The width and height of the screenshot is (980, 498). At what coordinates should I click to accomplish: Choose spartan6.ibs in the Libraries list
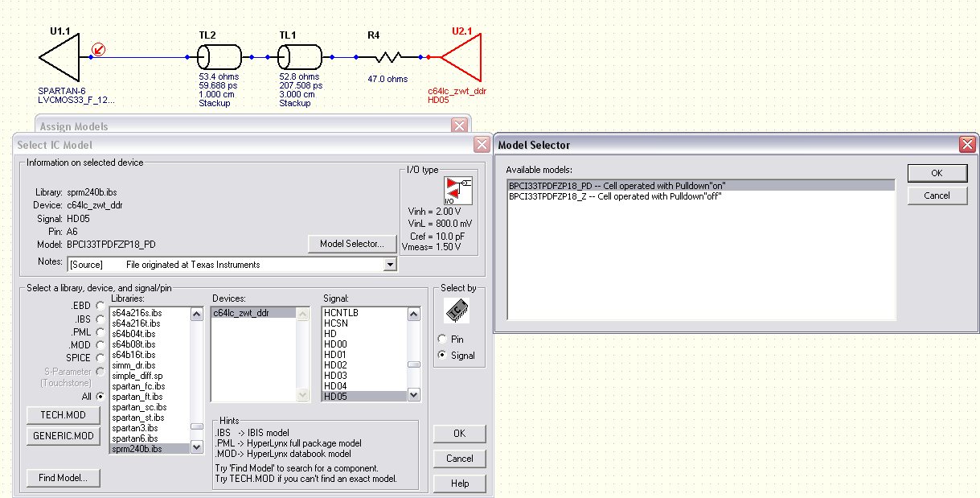[135, 438]
